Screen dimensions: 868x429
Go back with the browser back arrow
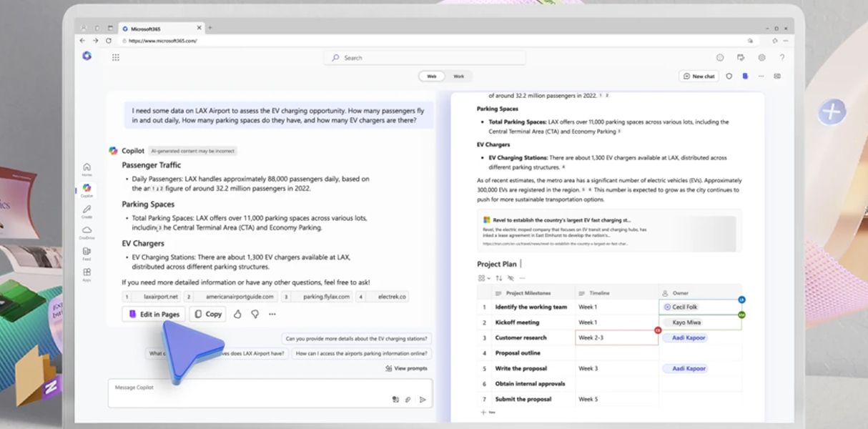point(83,41)
